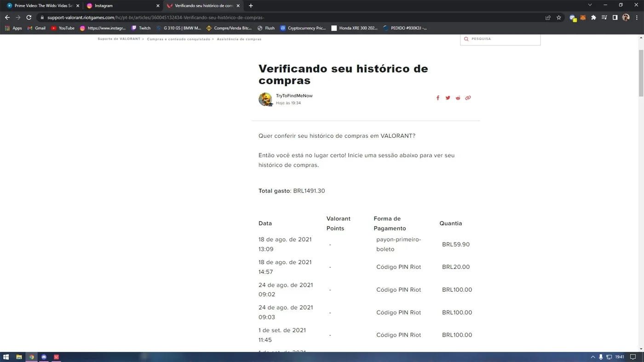Open the Compre/Venda Bitcoin bookmark
Screen dimensions: 644x362
229,28
